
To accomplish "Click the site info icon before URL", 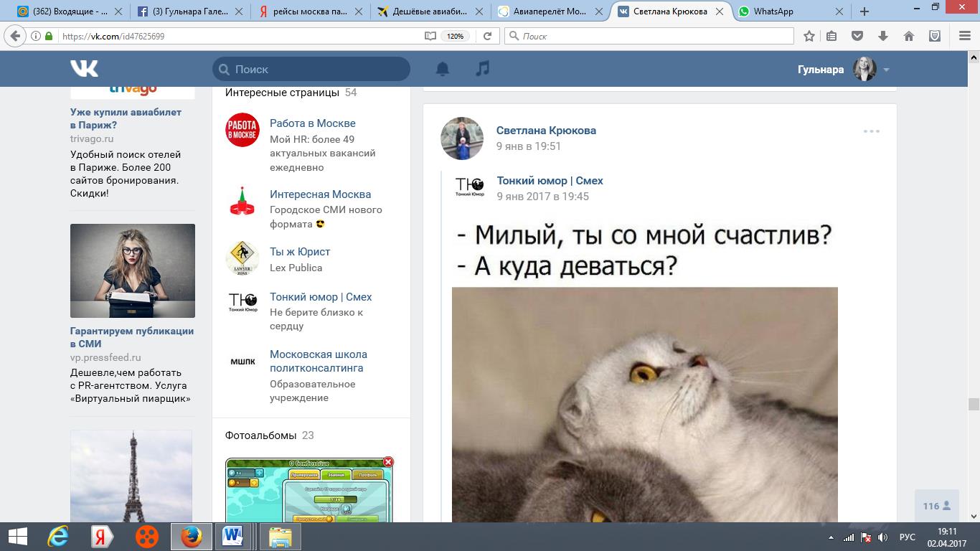I will click(36, 36).
